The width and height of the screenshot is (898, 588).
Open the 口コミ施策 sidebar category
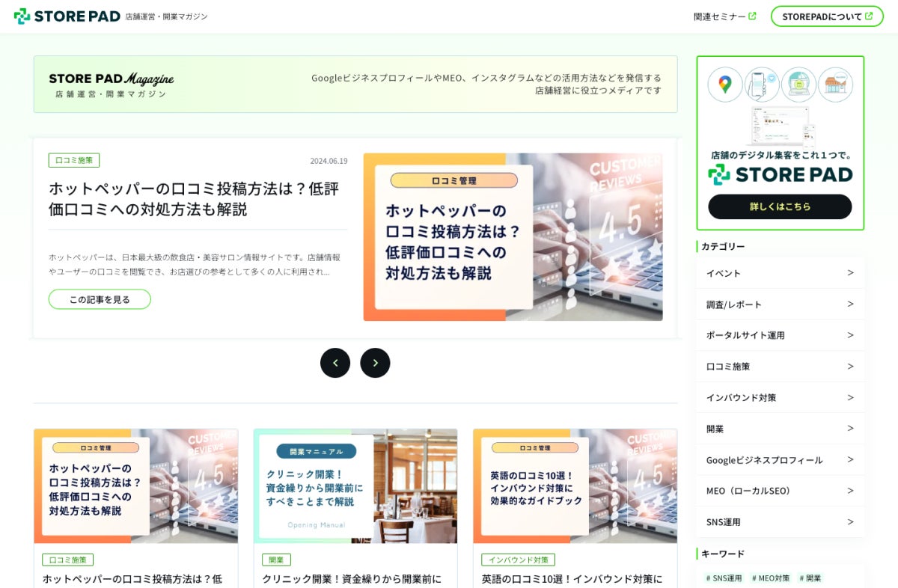780,367
